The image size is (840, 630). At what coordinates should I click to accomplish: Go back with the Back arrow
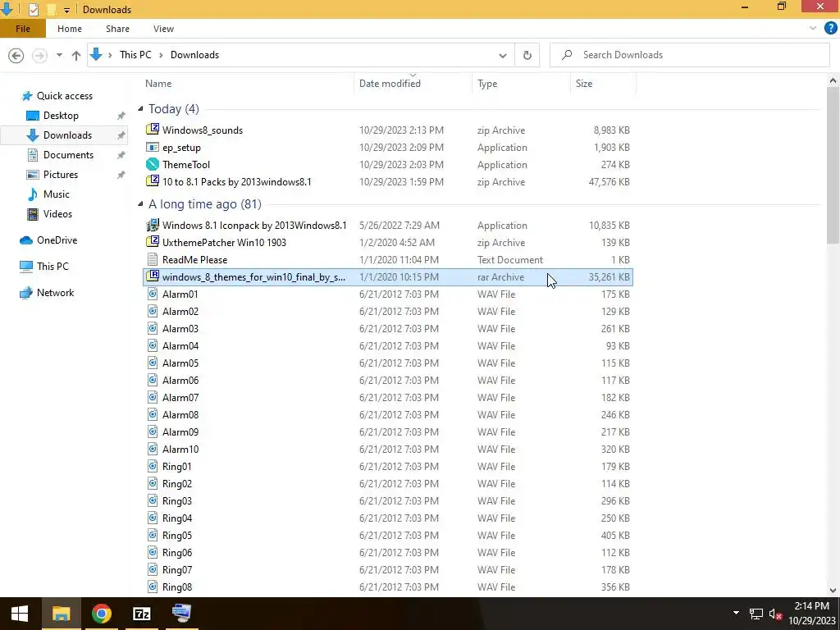16,55
